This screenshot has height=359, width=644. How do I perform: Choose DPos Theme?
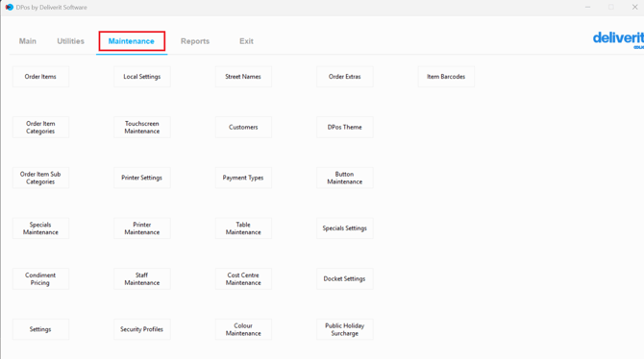pos(345,128)
